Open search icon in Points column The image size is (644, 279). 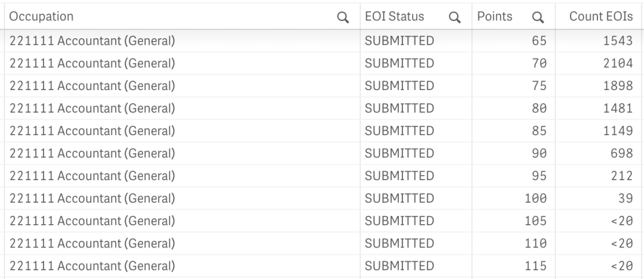pos(538,17)
